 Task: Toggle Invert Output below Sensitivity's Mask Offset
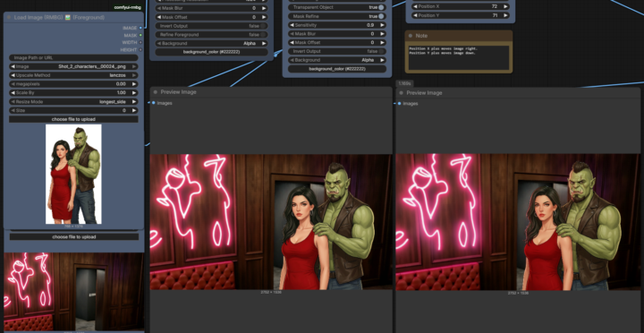click(382, 51)
